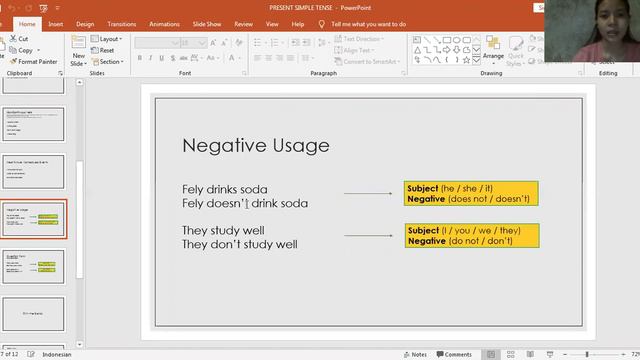Open the font name combo box
Screen dimensions: 640x360
coord(157,43)
